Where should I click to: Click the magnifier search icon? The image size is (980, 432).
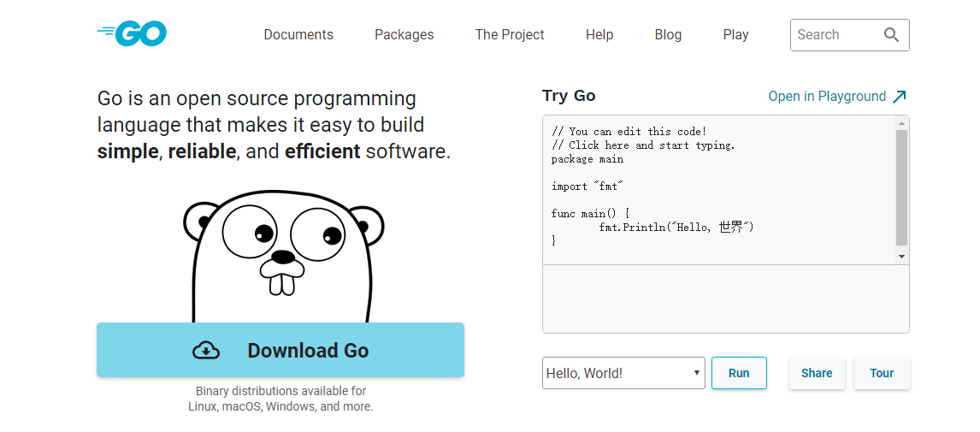tap(891, 34)
